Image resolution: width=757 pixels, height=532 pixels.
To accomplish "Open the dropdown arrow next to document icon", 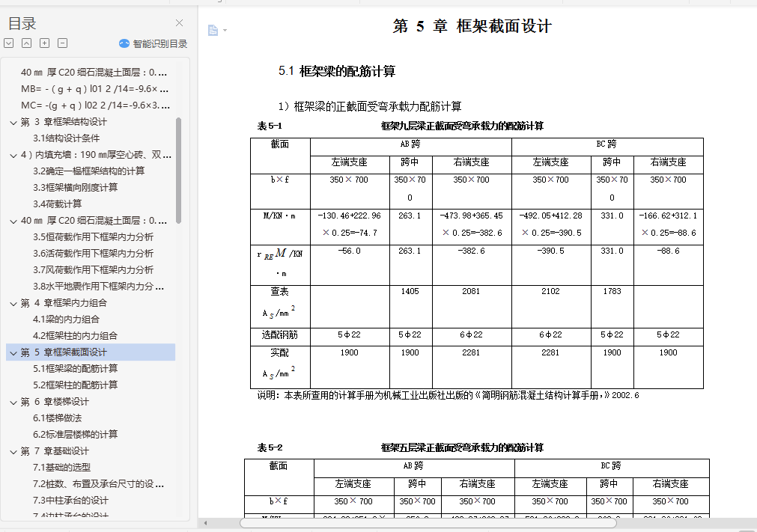I will [x=225, y=31].
